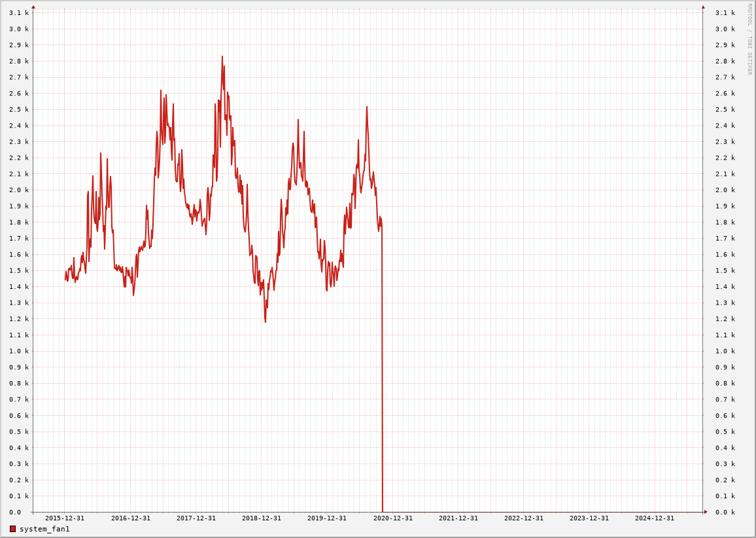Click the 3.1 k label on the left y-axis

pyautogui.click(x=19, y=13)
